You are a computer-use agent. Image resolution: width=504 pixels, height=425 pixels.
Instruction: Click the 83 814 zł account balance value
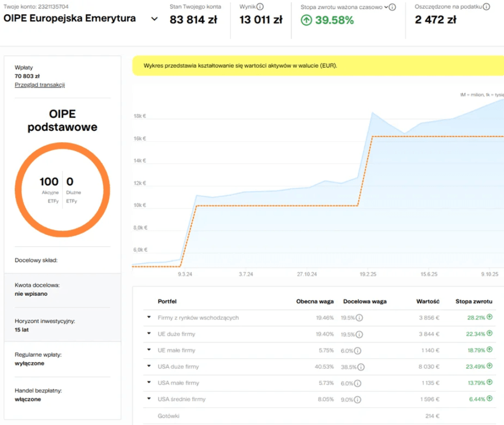pos(193,20)
